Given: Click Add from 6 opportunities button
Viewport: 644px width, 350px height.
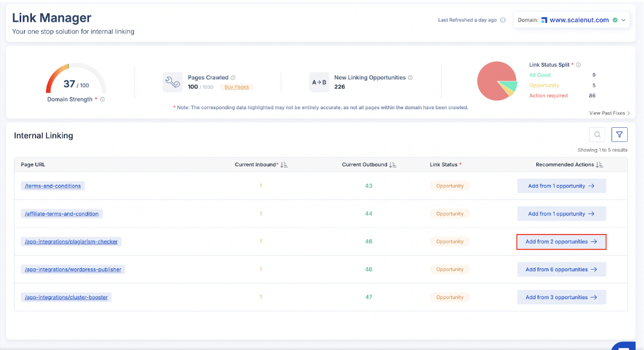Looking at the screenshot, I should [561, 270].
